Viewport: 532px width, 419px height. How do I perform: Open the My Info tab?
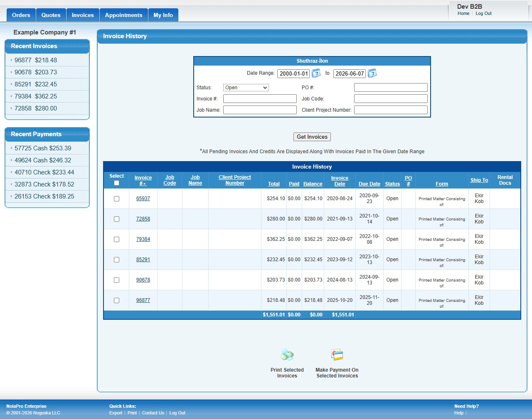point(163,15)
